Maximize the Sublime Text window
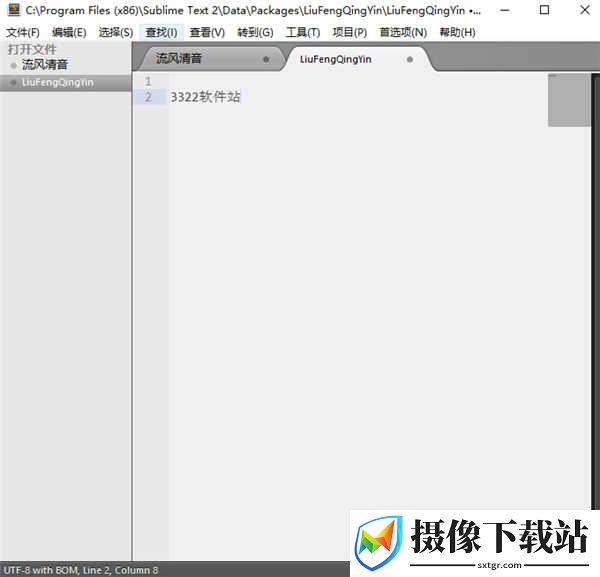This screenshot has width=600, height=577. pyautogui.click(x=544, y=10)
